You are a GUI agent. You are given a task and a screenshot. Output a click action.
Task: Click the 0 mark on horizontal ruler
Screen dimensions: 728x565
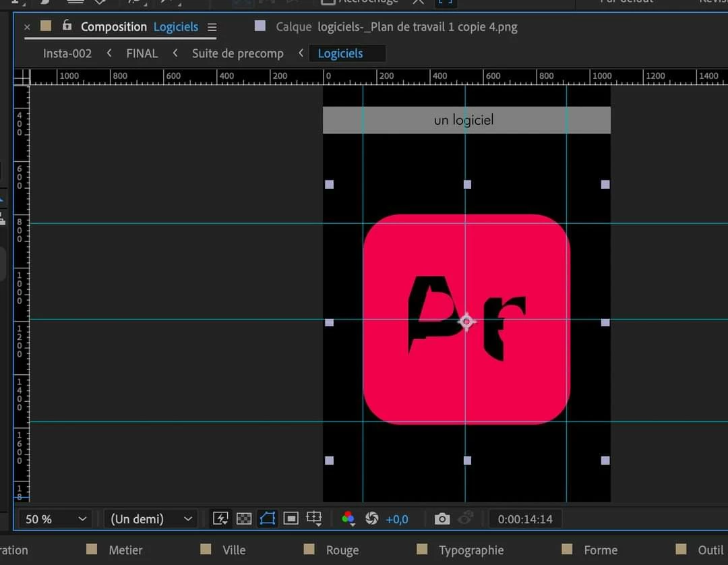tap(328, 76)
